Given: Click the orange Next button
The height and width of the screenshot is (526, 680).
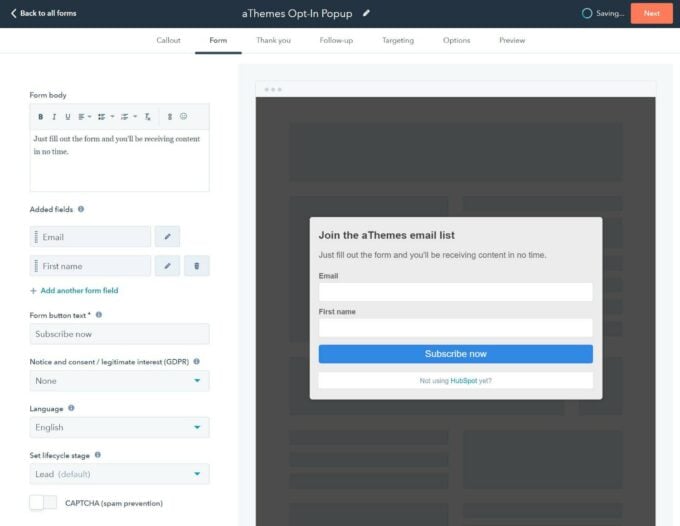Looking at the screenshot, I should (651, 13).
